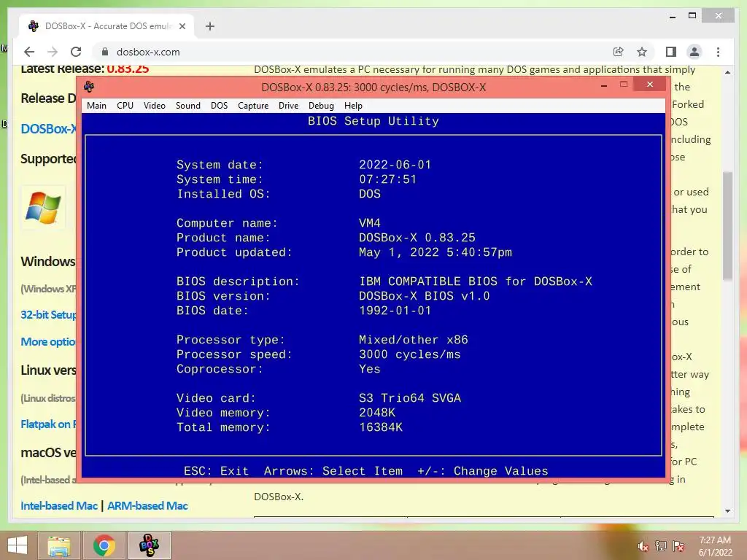
Task: Click the Video card value S3 Trio64 SVGA
Action: (x=410, y=398)
